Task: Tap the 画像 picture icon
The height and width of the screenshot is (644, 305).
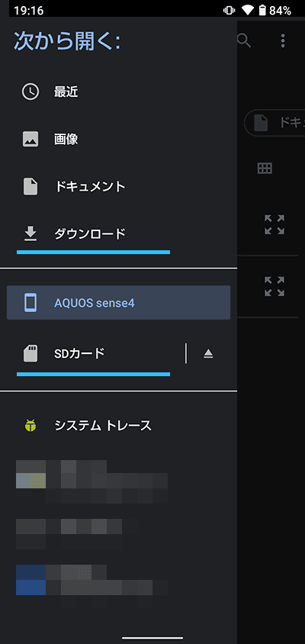Action: point(30,139)
